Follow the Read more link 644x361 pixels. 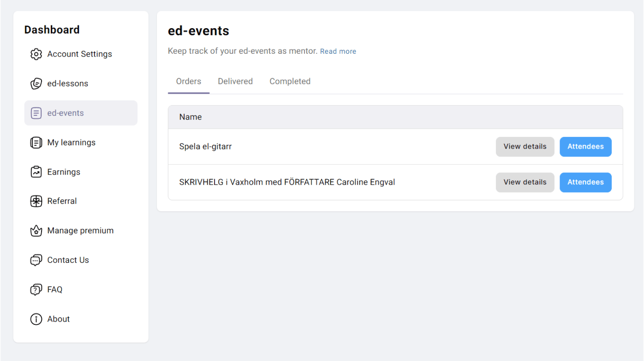[338, 51]
